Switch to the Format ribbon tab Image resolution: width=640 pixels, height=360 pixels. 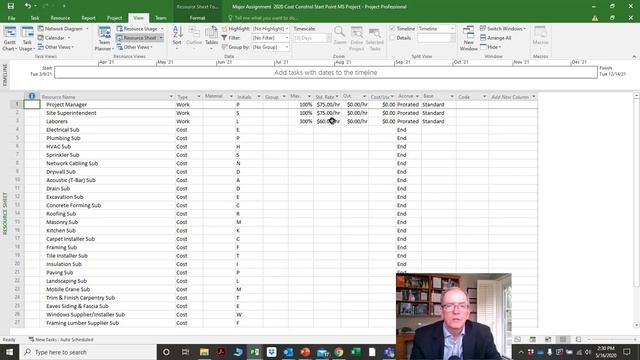(x=198, y=18)
